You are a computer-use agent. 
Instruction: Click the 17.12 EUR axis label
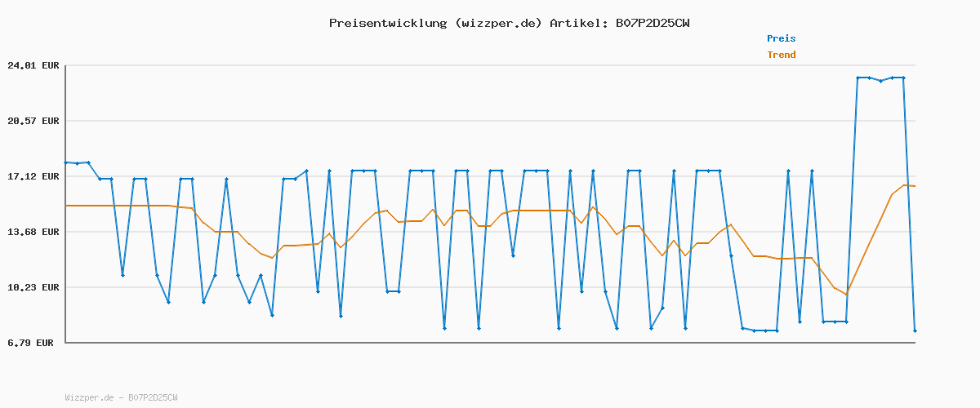33,176
